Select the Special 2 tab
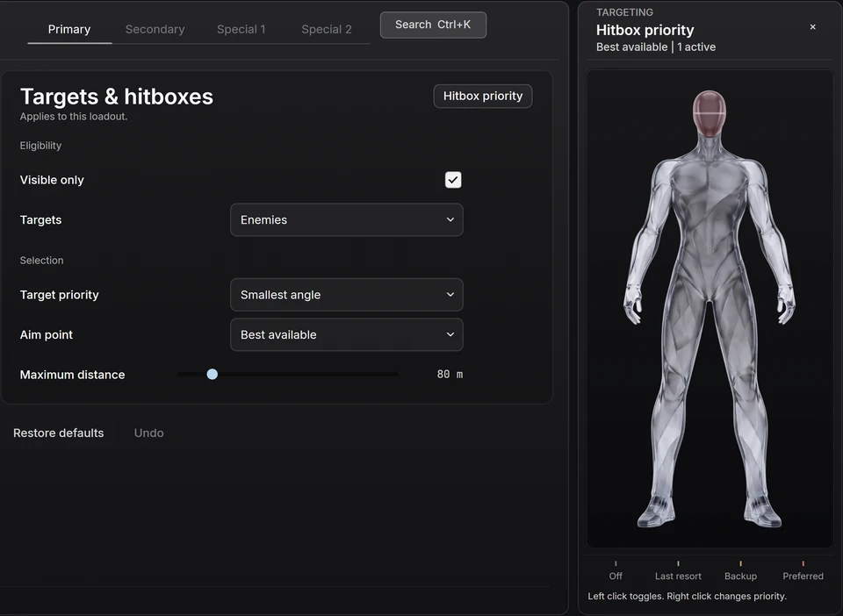The height and width of the screenshot is (616, 843). (327, 30)
